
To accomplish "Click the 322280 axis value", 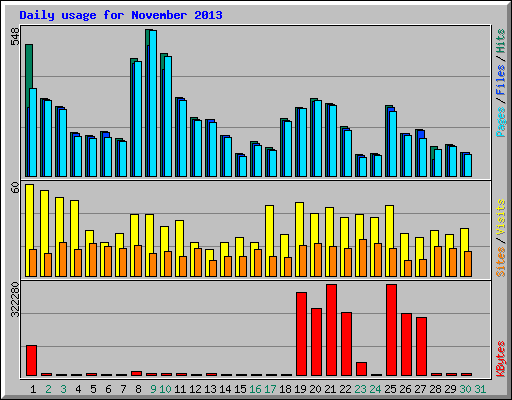I will pos(15,299).
